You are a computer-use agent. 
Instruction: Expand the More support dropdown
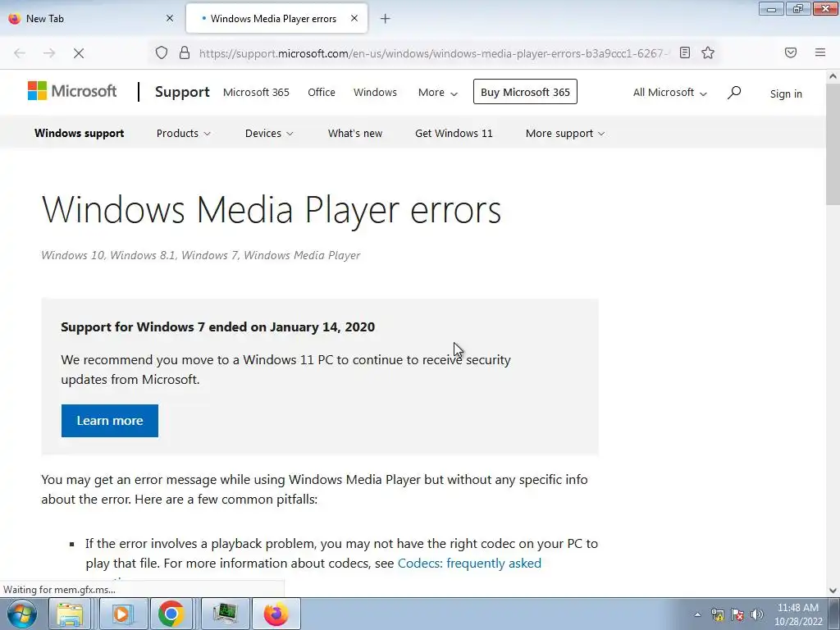(x=564, y=134)
